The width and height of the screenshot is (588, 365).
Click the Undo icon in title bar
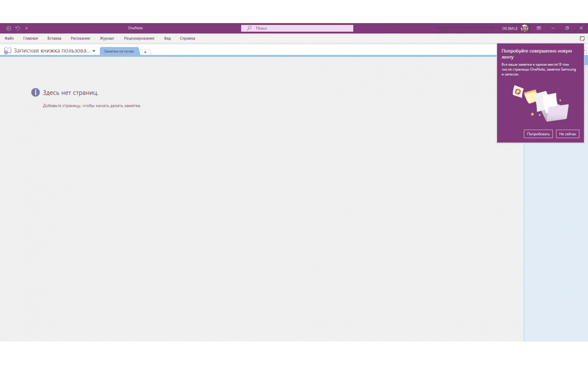[x=18, y=28]
